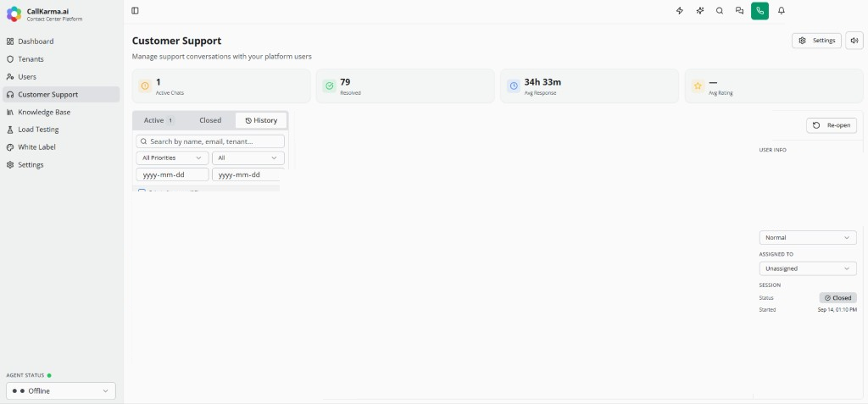
Task: Open the AI sparkles icon
Action: tap(699, 10)
